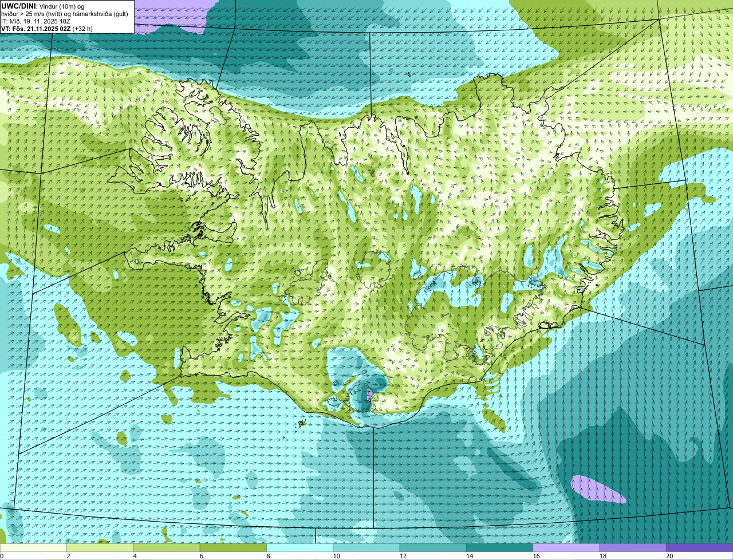This screenshot has width=733, height=560.
Task: Click the legend label "20"
Action: pyautogui.click(x=669, y=556)
